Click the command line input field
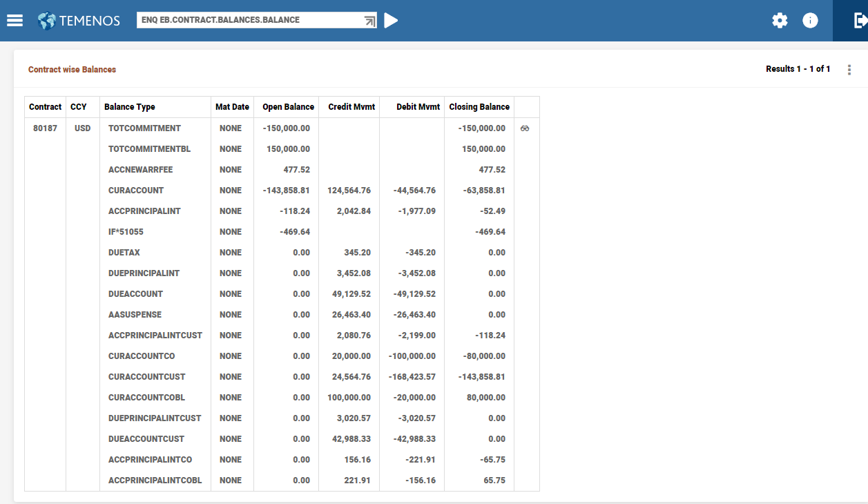Viewport: 868px width, 504px height. point(249,20)
